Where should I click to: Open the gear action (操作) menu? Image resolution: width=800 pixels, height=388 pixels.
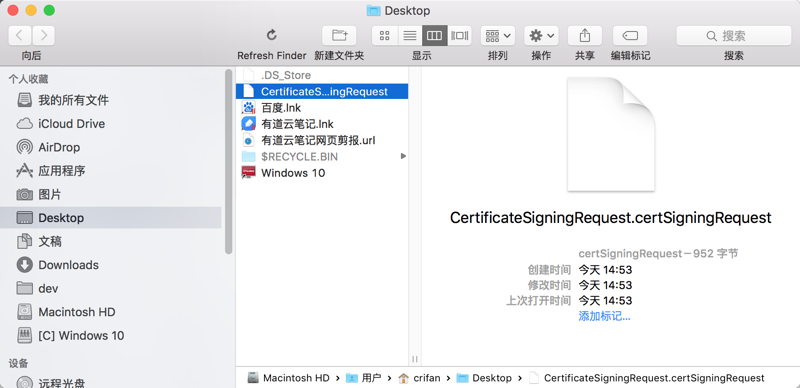[x=541, y=35]
